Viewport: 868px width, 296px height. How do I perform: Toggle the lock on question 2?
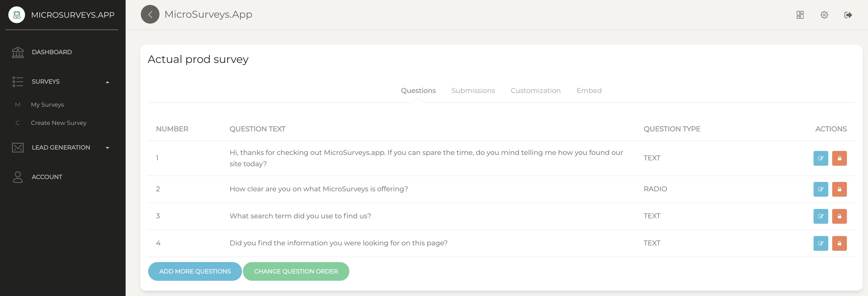pos(840,189)
